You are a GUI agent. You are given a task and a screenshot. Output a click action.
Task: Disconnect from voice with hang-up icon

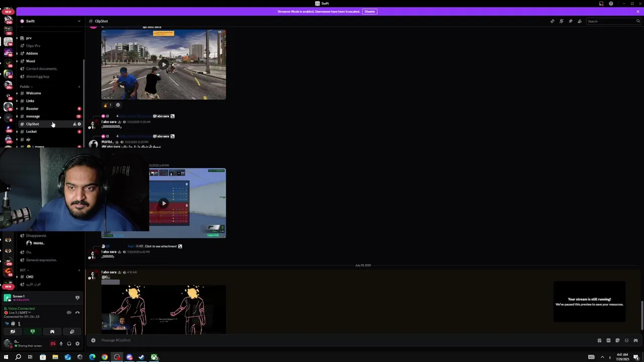coord(77,313)
